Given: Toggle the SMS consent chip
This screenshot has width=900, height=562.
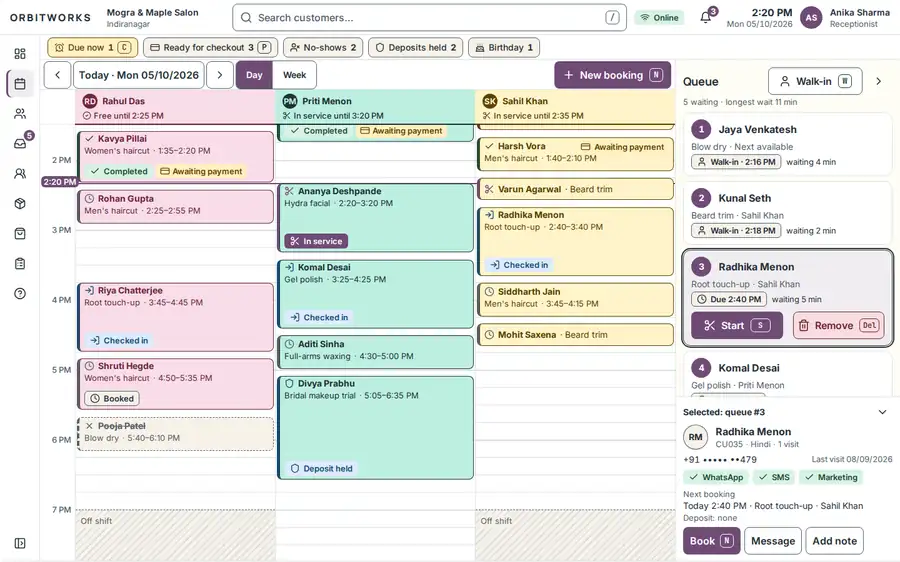Looking at the screenshot, I should tap(774, 477).
